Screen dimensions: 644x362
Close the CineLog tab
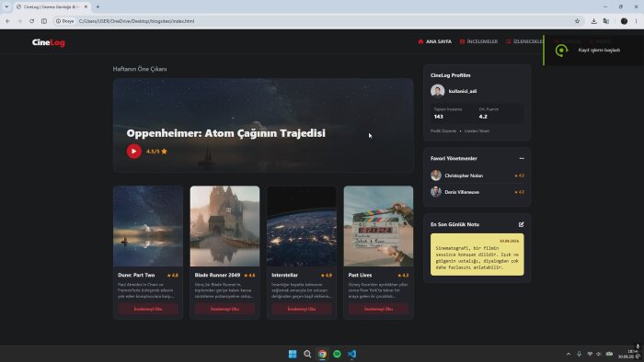pos(86,6)
